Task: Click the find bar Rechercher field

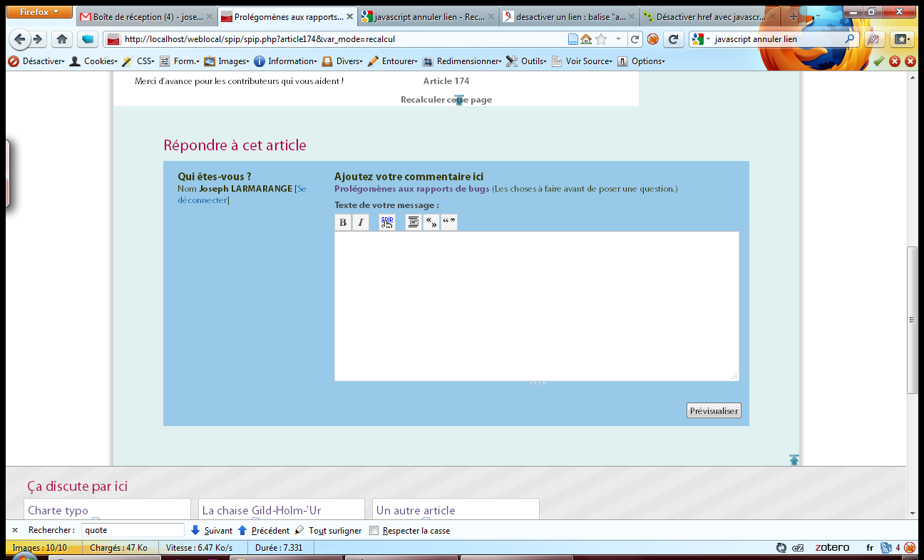Action: point(133,530)
